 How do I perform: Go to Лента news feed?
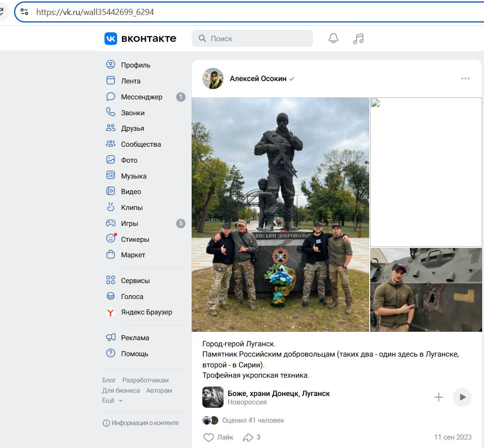coord(131,81)
